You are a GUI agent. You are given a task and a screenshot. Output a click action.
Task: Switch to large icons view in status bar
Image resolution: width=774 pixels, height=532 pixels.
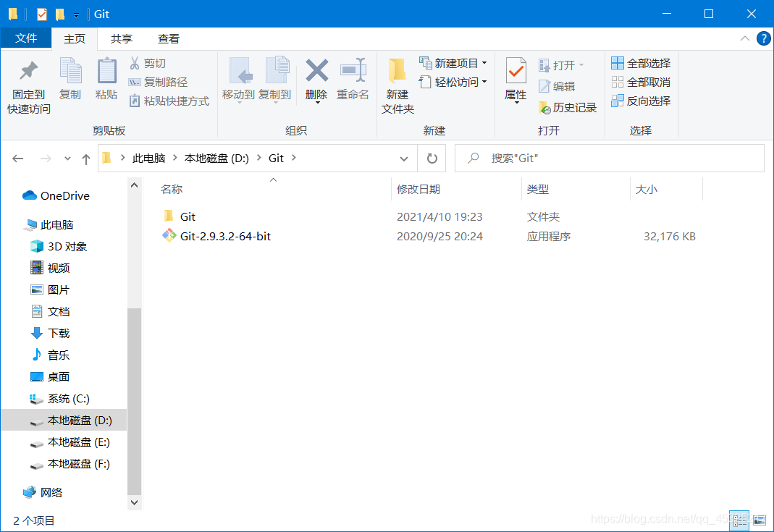(x=760, y=520)
